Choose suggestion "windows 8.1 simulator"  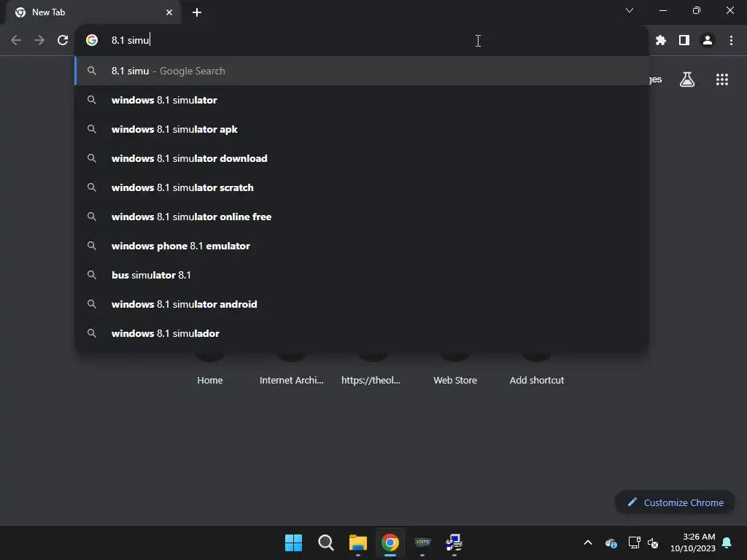point(362,100)
